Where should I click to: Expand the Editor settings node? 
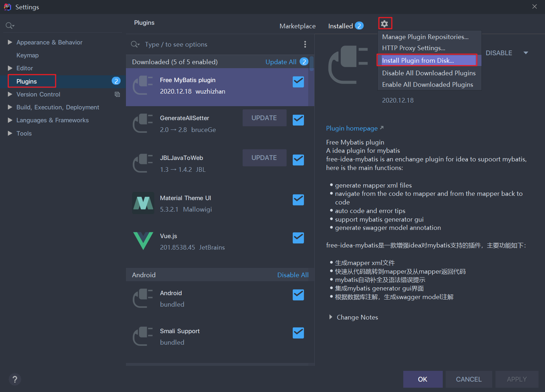(10, 68)
